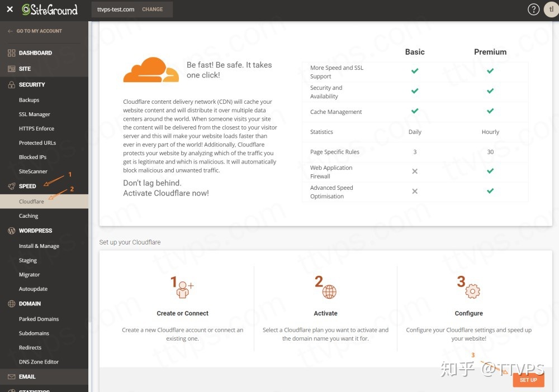Click the WordPress logo icon in sidebar
The image size is (559, 392).
[11, 231]
